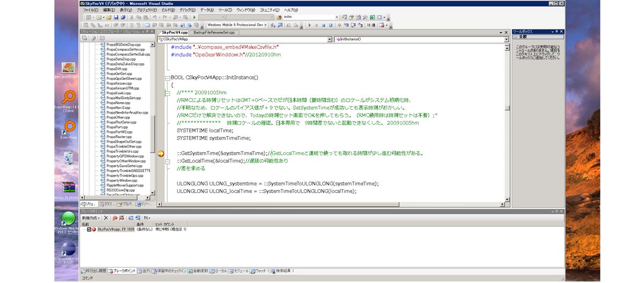644x283 pixels.
Task: Click the Delete All Breakpoints icon
Action: [114, 218]
